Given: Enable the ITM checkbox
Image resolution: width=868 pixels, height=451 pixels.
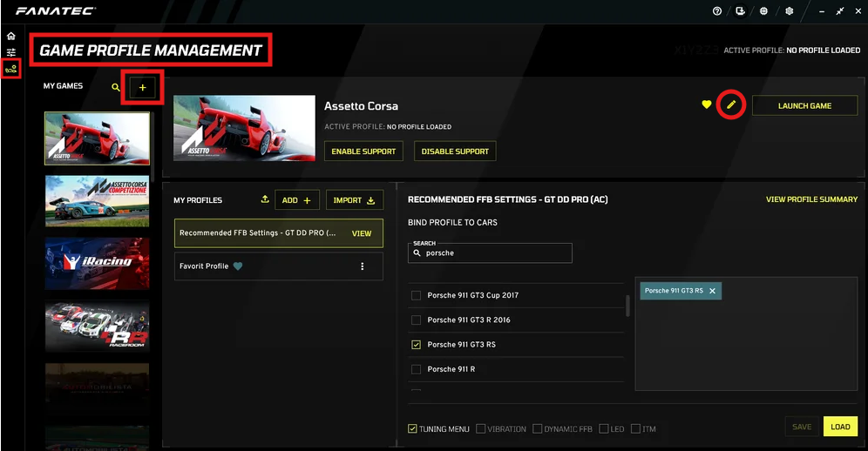Looking at the screenshot, I should click(x=635, y=429).
